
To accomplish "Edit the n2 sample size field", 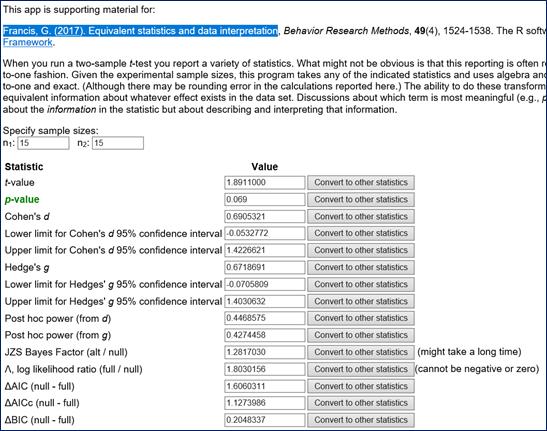I will pyautogui.click(x=118, y=143).
